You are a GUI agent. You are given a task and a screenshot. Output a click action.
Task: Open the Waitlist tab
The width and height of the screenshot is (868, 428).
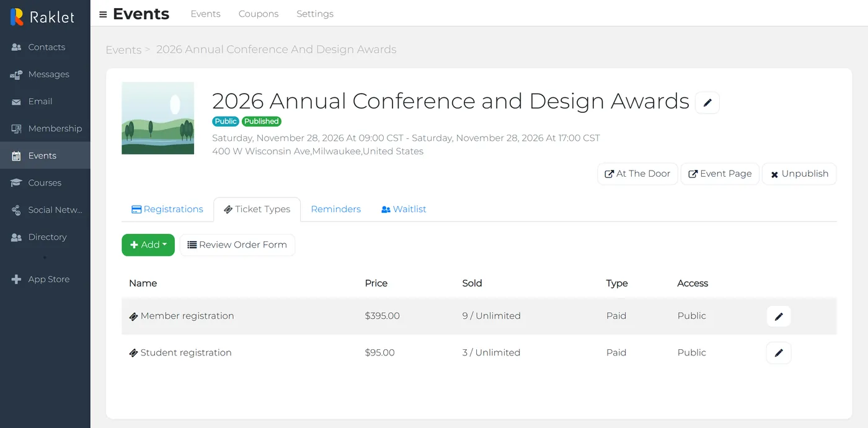404,209
